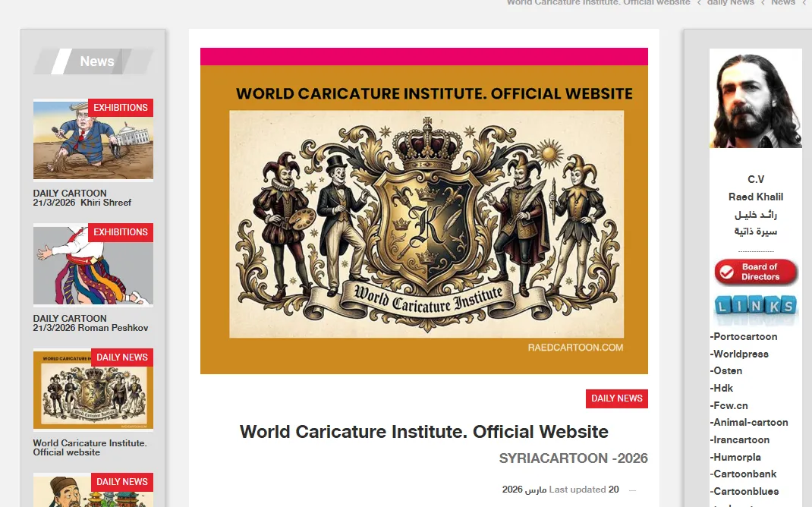Click the SYRIACARTOON -2026 subtitle

[573, 458]
